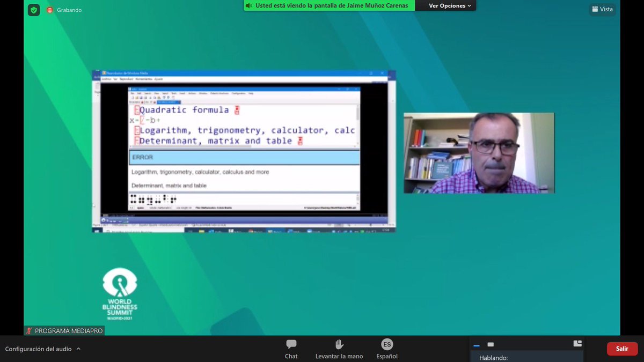
Task: Click the braille dots row in shared screen
Action: 152,200
